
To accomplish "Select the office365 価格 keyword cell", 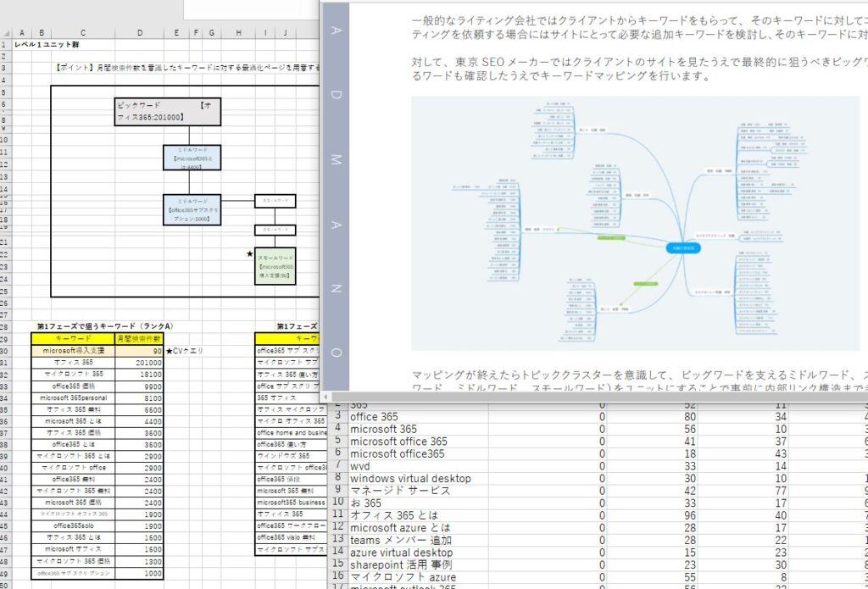I will [73, 386].
